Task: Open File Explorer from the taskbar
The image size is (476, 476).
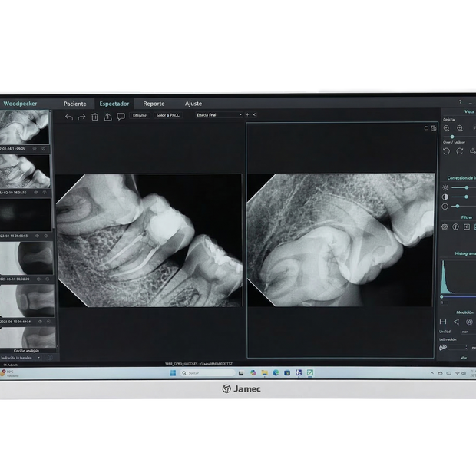Action: coord(264,373)
